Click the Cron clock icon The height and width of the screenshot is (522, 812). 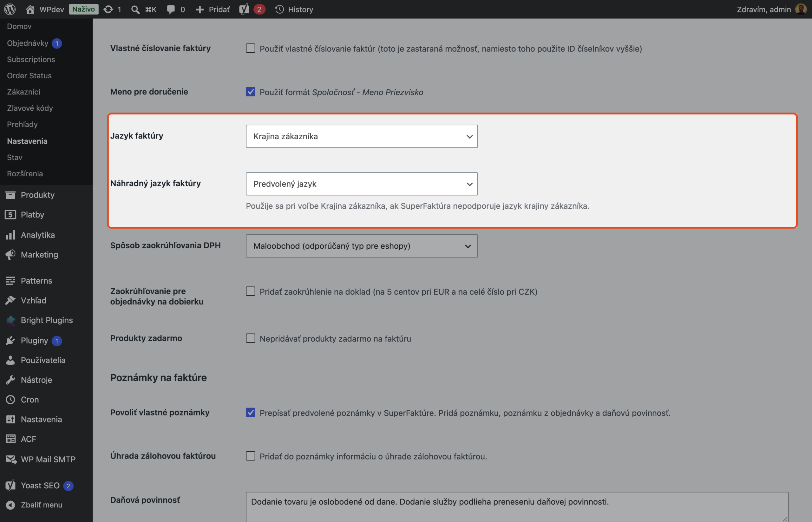[x=10, y=400]
